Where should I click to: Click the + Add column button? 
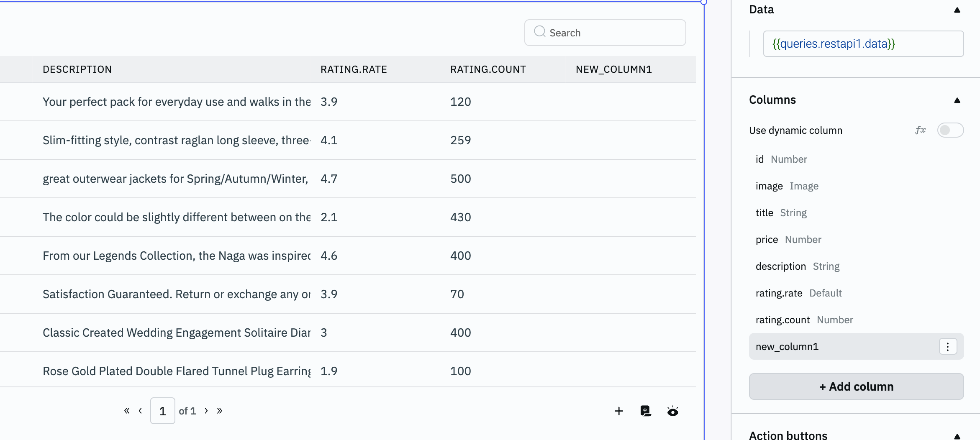tap(856, 386)
